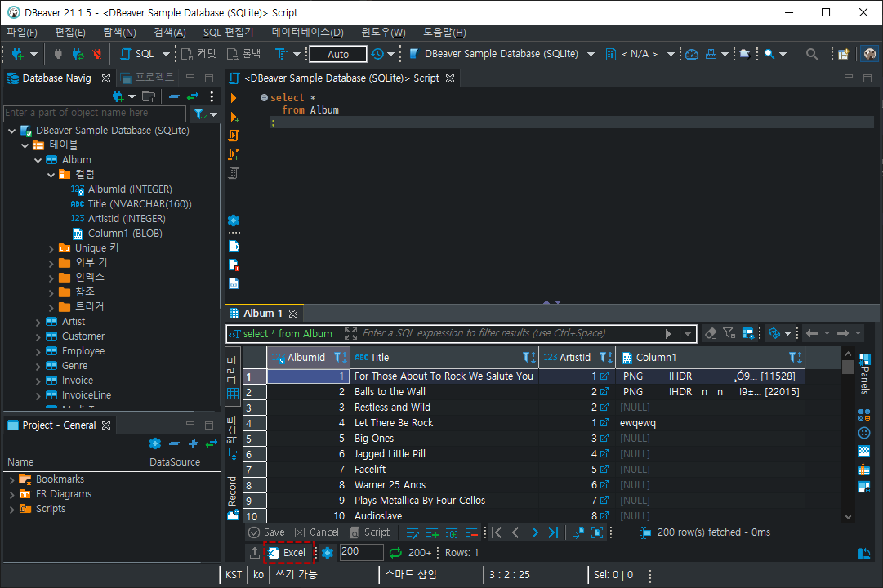Go to last row navigation icon
Image resolution: width=883 pixels, height=588 pixels.
(x=553, y=532)
